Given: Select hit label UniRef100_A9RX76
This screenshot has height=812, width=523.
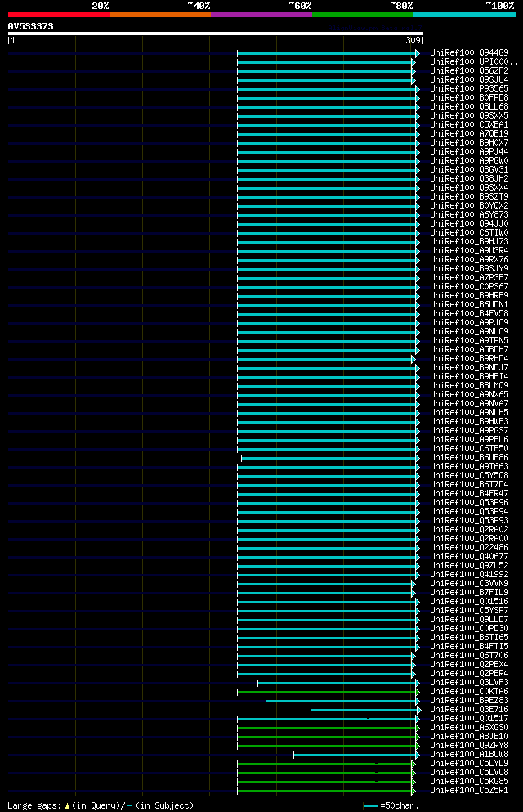Looking at the screenshot, I should click(x=469, y=259).
